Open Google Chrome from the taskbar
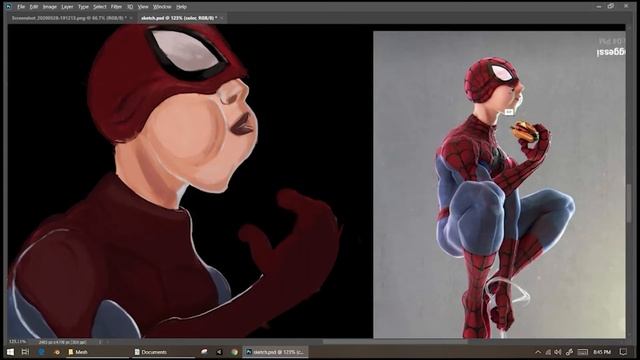Screen dimensions: 640x360 coord(234,352)
